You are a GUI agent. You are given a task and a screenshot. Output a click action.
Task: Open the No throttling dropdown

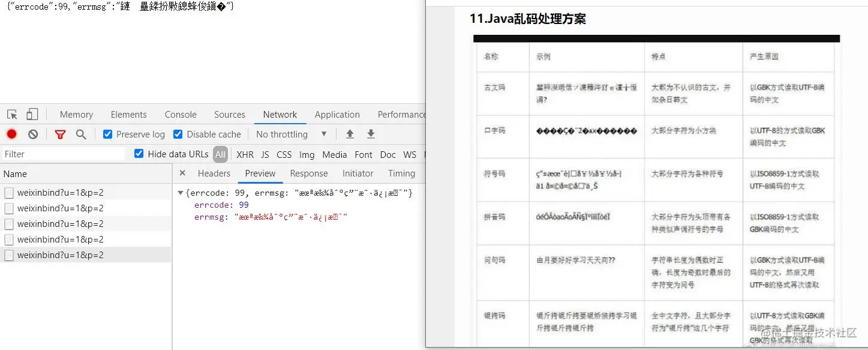[291, 134]
